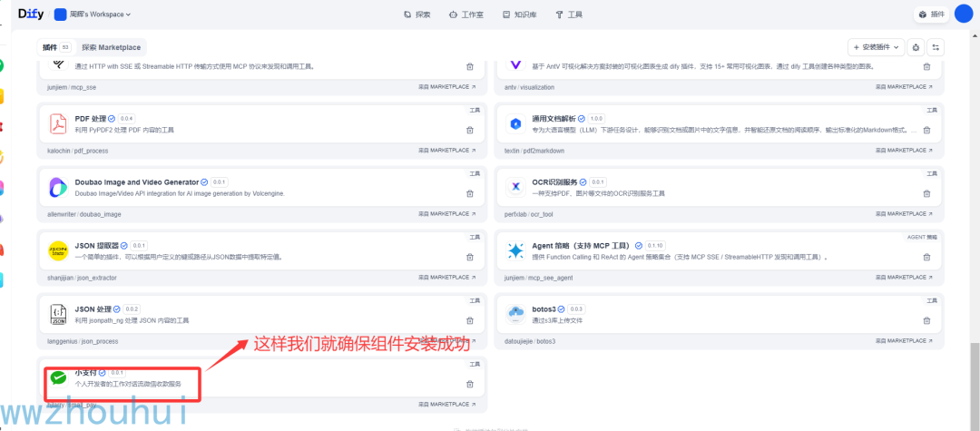
Task: Open plugin preferences settings icon
Action: (x=936, y=47)
